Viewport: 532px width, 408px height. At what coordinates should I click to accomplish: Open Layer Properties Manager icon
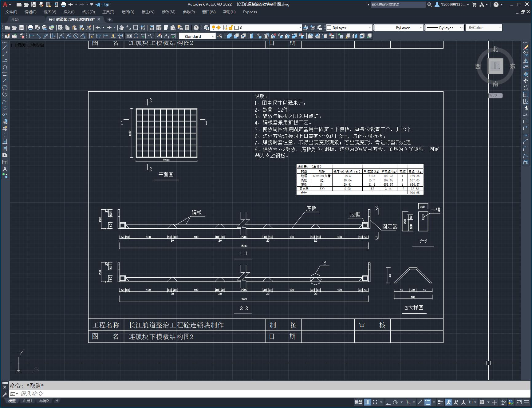(206, 28)
